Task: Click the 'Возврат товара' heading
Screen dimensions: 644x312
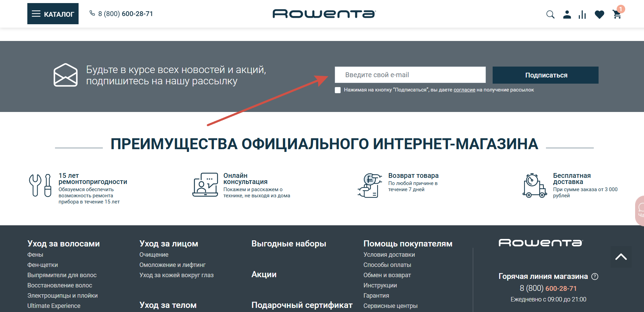Action: [x=413, y=175]
